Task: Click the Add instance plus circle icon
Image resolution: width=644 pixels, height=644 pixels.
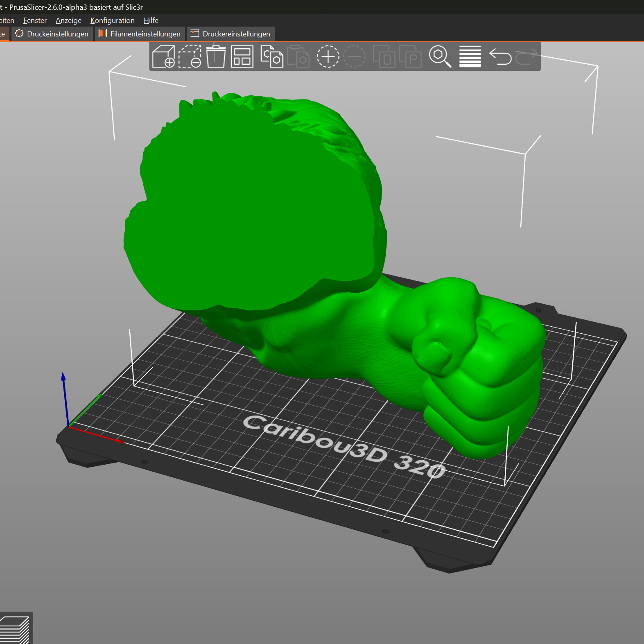Action: tap(328, 56)
